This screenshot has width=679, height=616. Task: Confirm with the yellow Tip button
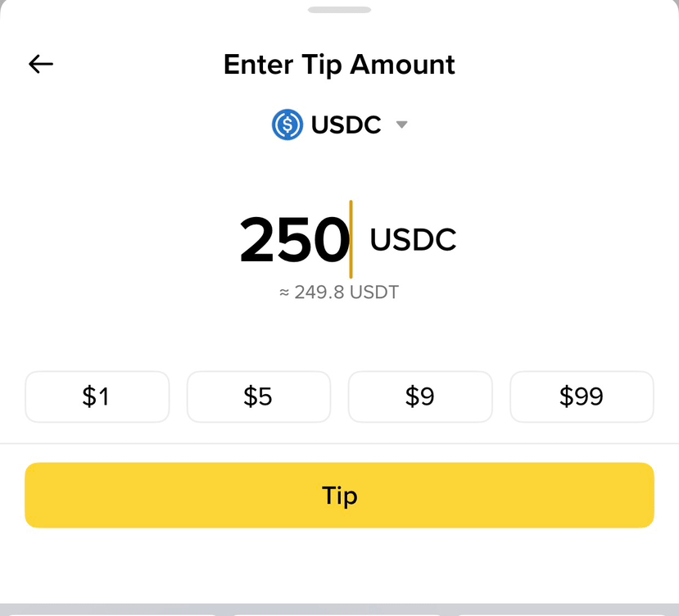tap(339, 495)
